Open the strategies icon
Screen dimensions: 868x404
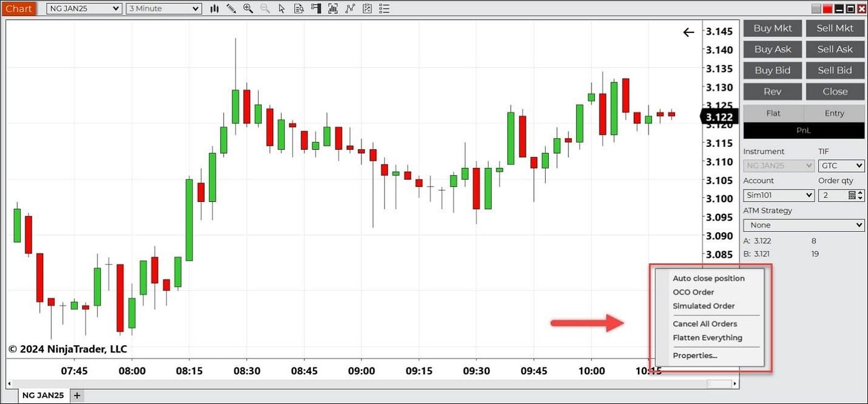tap(350, 9)
